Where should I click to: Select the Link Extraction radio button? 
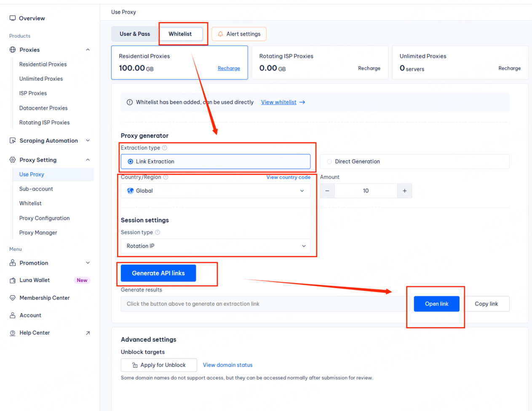click(131, 162)
